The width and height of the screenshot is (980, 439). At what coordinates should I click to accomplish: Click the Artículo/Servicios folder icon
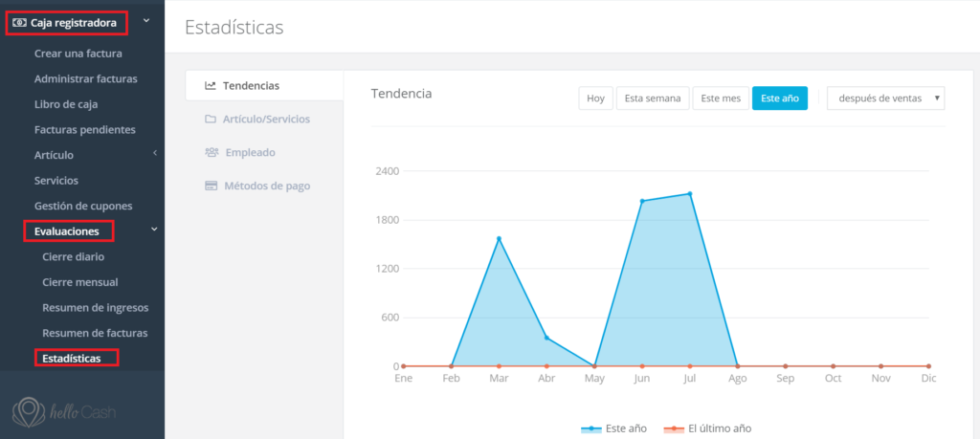tap(211, 119)
